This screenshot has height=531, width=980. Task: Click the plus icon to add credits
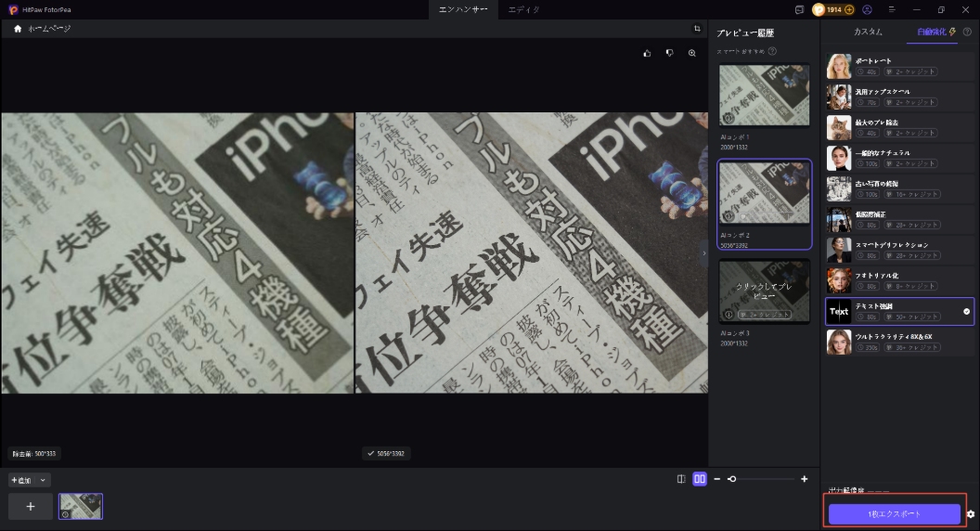point(849,9)
